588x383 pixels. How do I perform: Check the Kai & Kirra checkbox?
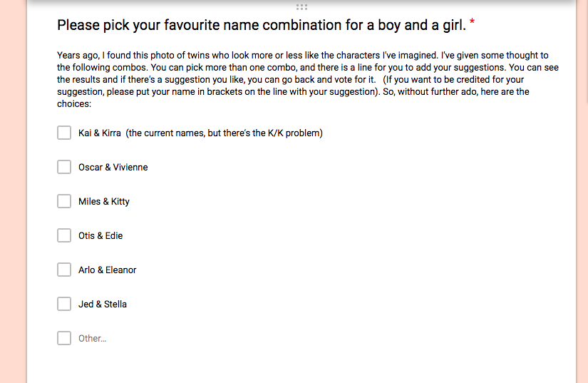[64, 133]
